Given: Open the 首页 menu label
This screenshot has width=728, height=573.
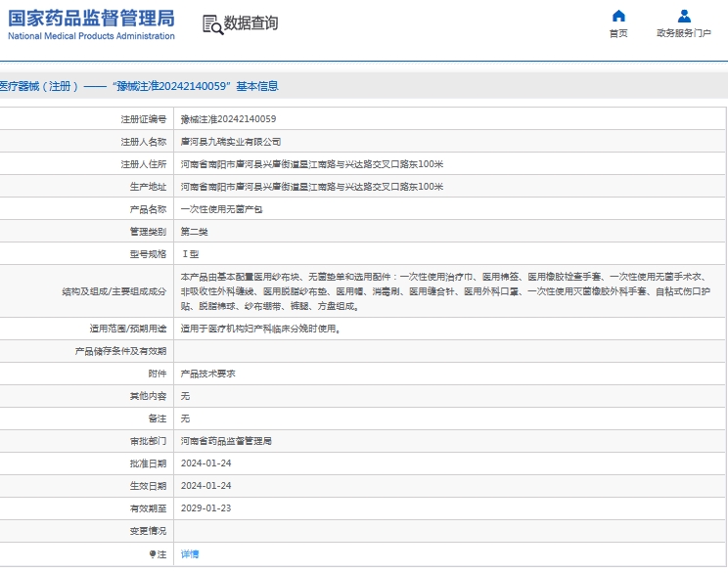Looking at the screenshot, I should [x=617, y=33].
